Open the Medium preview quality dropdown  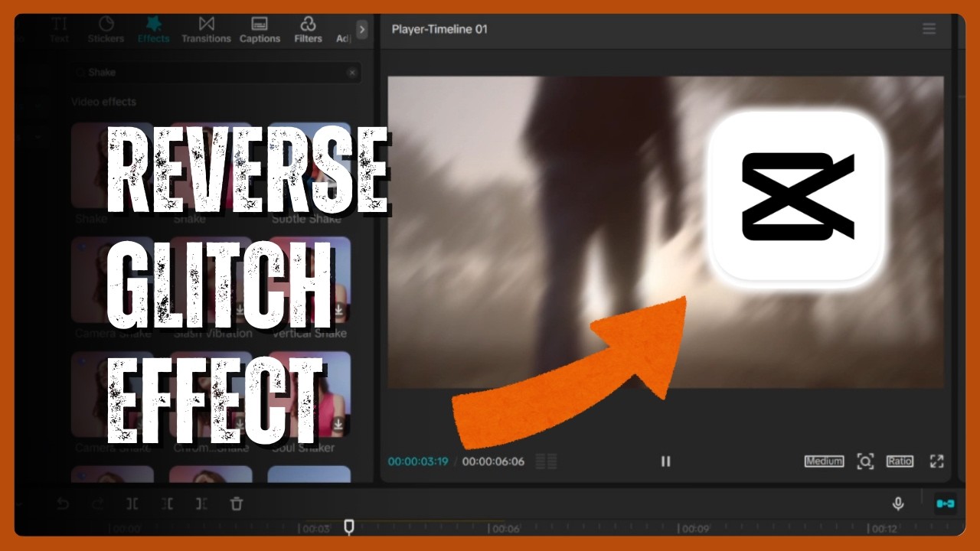(824, 461)
